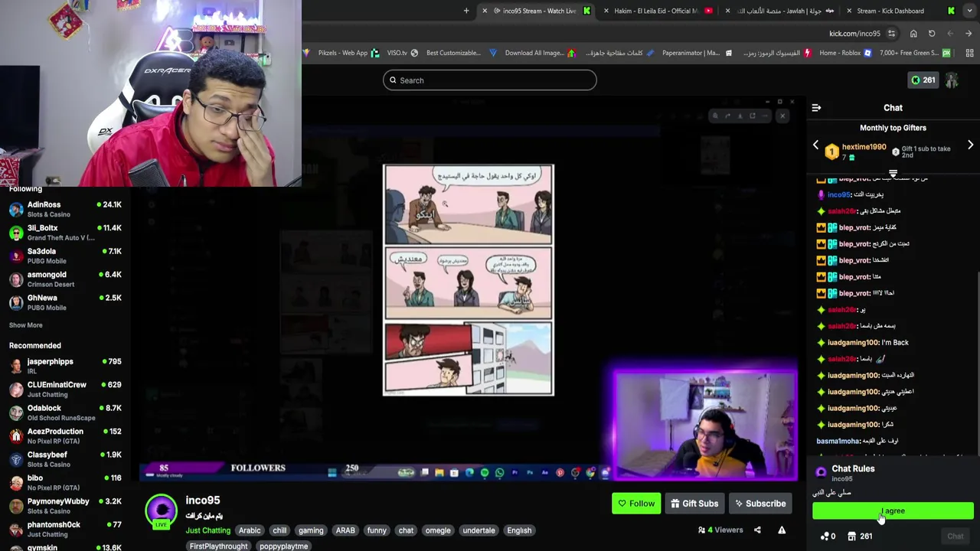Open the site settings icon in address bar
Image resolution: width=980 pixels, height=551 pixels.
click(x=892, y=34)
